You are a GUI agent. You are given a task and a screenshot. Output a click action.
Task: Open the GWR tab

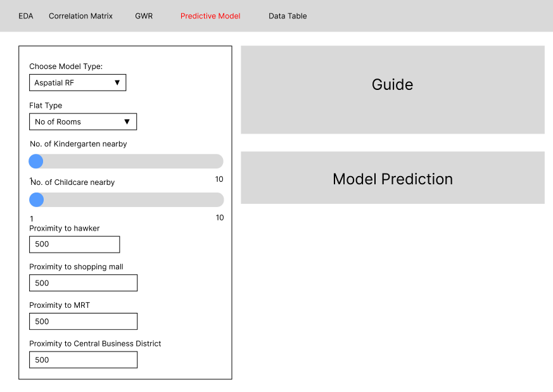(144, 16)
